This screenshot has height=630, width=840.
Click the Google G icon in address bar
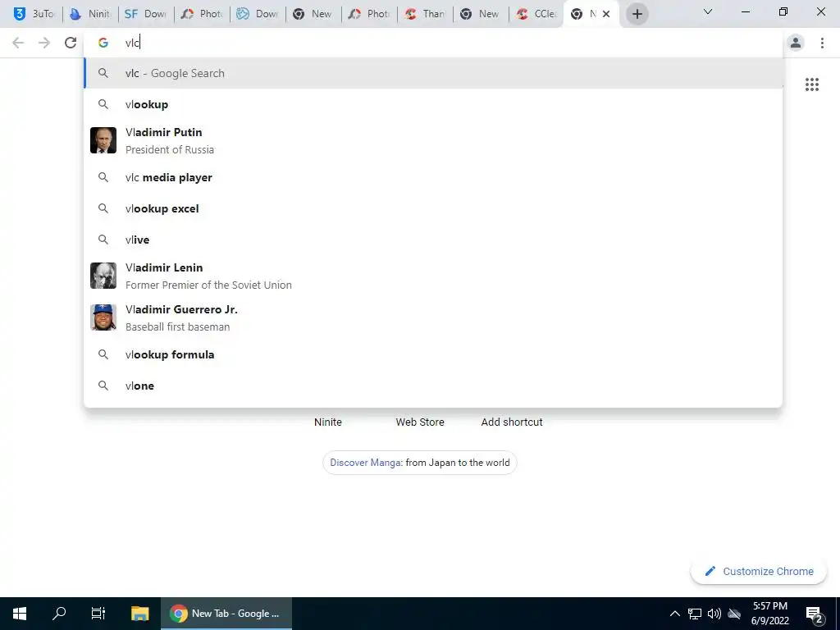pyautogui.click(x=103, y=43)
